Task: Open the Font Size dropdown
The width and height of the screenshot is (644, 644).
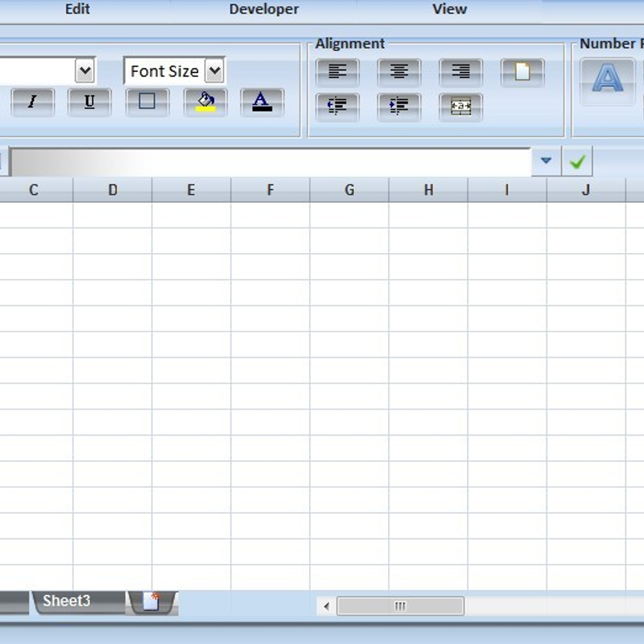Action: pos(215,71)
